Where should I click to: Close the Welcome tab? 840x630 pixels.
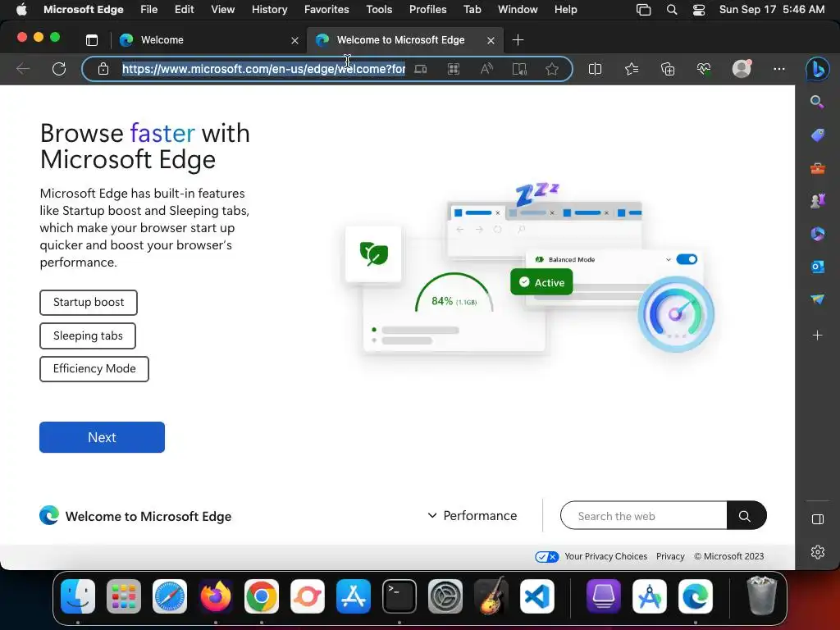pos(294,41)
